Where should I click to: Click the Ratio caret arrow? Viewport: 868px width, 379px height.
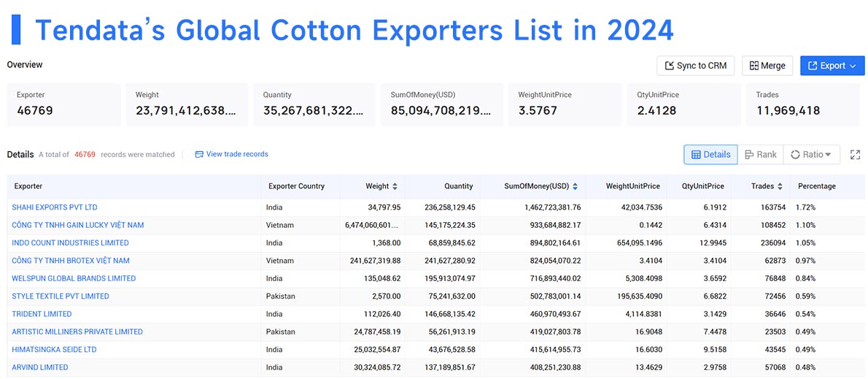point(828,155)
